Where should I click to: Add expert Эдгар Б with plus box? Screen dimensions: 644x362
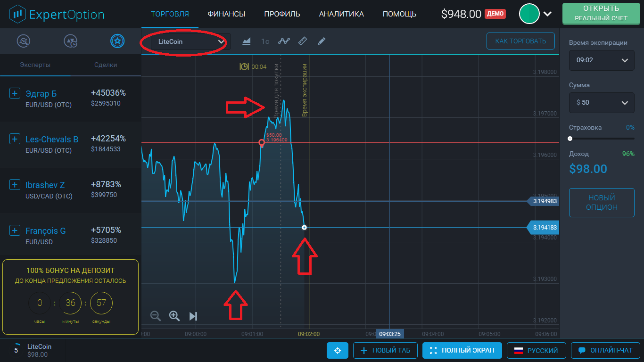point(15,93)
